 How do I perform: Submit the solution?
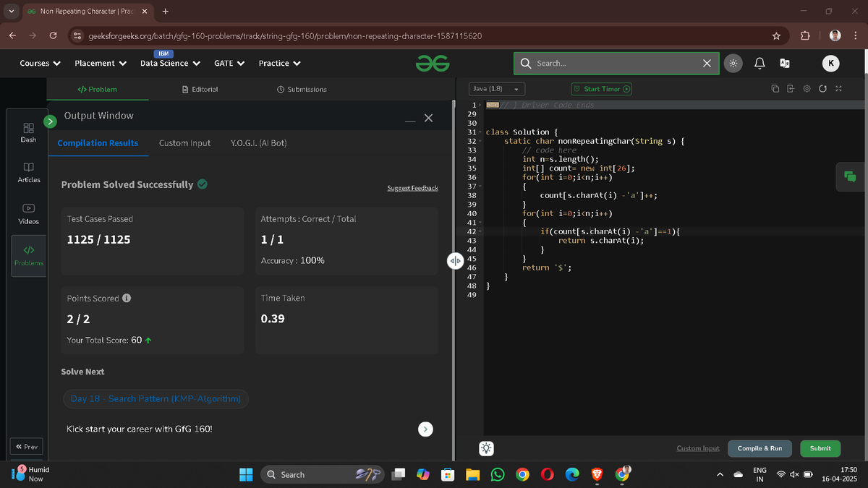[820, 448]
